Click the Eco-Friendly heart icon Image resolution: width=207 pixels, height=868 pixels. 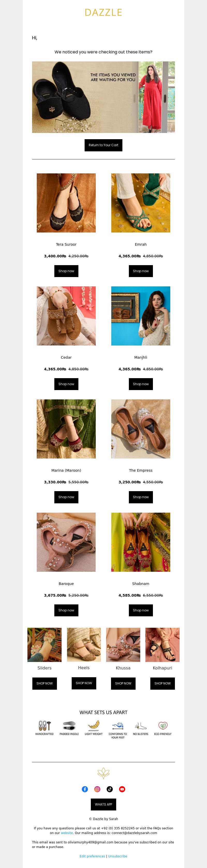click(163, 725)
